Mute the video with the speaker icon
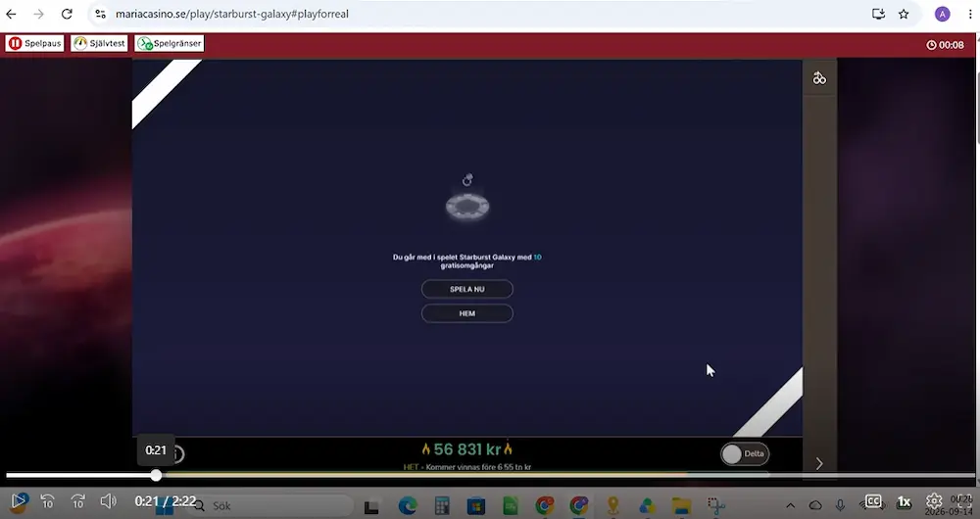980x519 pixels. pos(108,501)
